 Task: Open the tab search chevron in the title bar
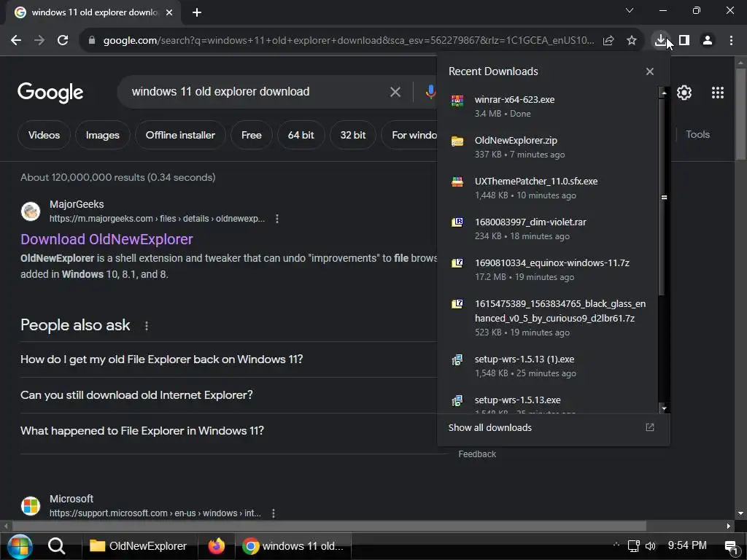(x=630, y=10)
